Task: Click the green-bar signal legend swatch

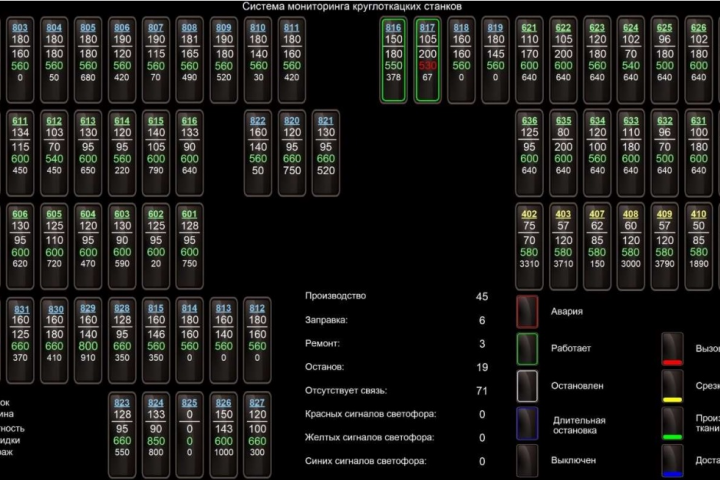Action: (672, 424)
